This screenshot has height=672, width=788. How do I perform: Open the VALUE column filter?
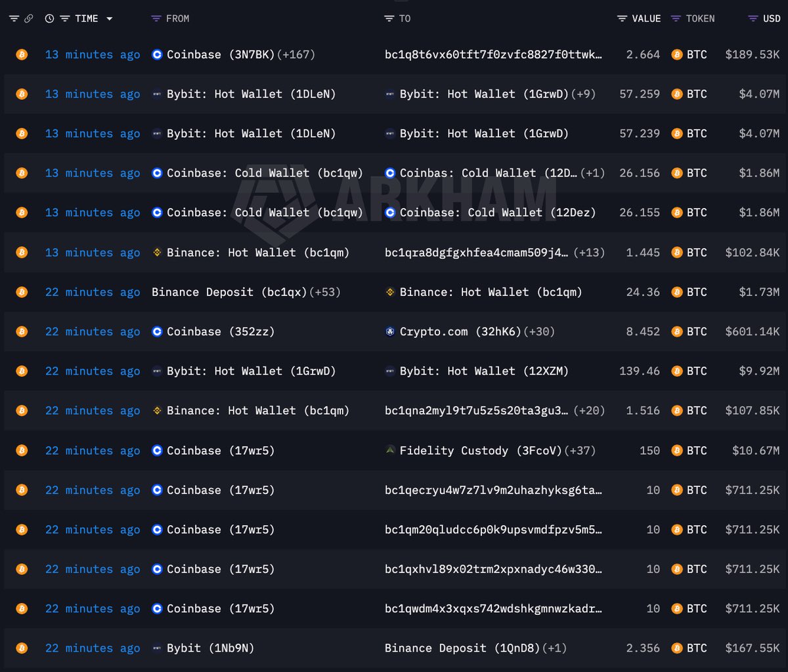(622, 18)
